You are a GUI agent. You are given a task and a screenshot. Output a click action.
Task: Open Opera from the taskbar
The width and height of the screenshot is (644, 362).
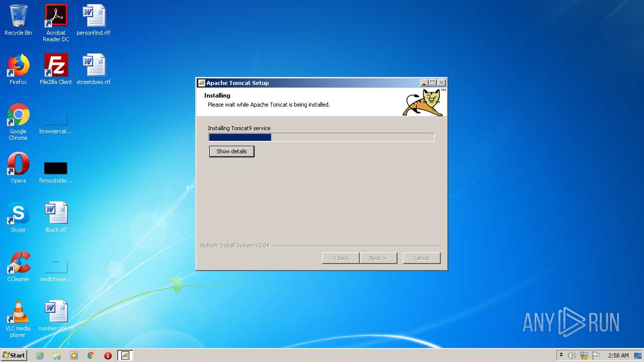point(108,355)
